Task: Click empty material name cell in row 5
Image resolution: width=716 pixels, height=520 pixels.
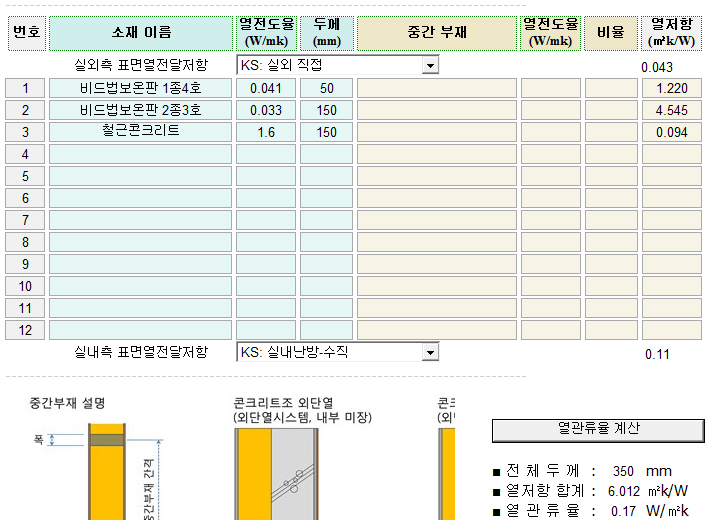Action: click(x=141, y=176)
